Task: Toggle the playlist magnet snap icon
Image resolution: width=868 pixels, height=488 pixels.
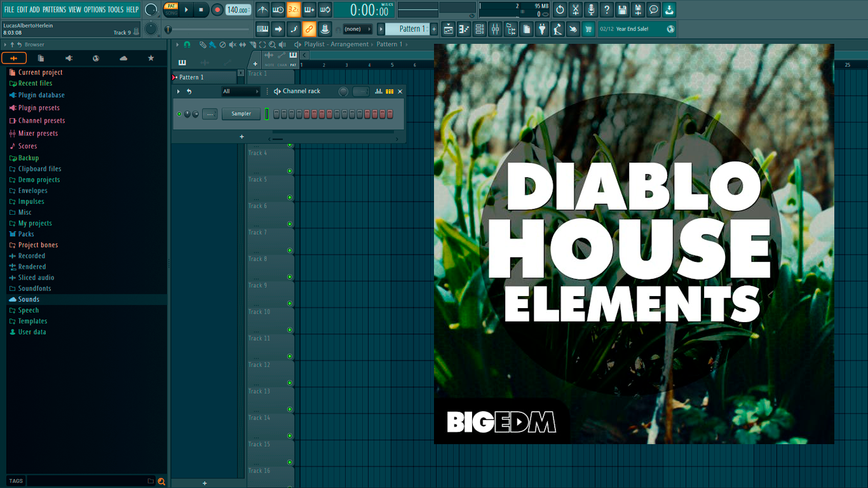Action: [x=187, y=44]
